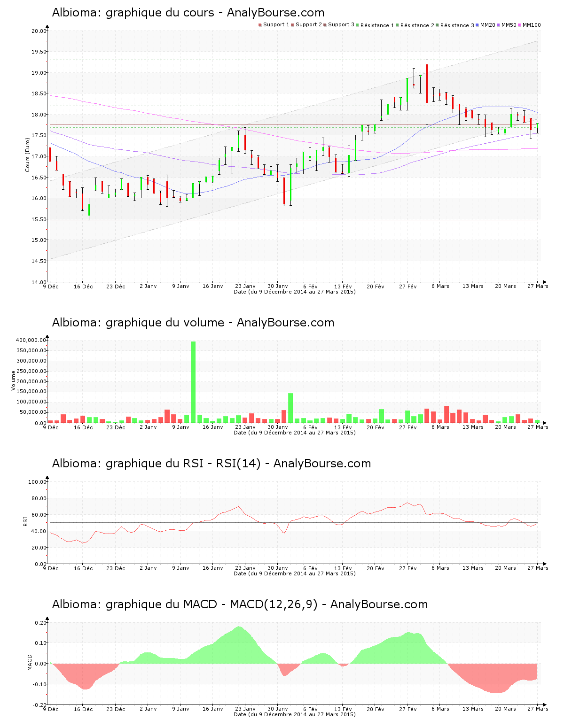Click the Support 2 legend entry

[306, 25]
